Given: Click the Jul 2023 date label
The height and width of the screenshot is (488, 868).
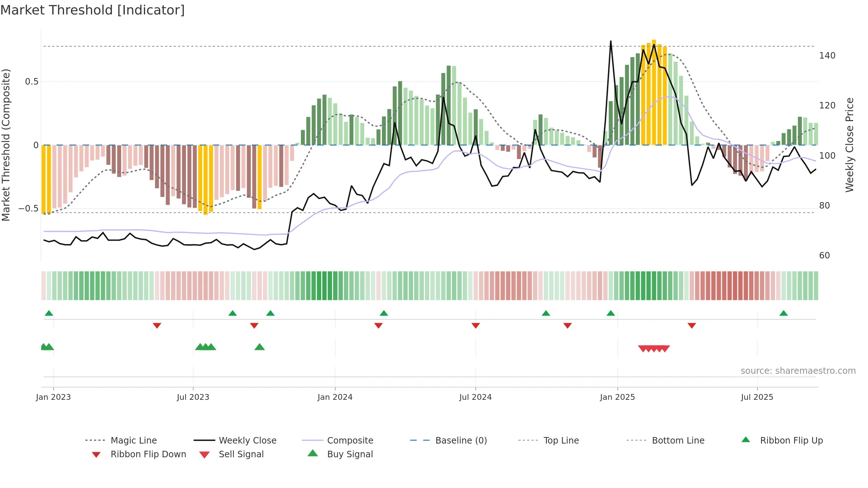Looking at the screenshot, I should [x=193, y=397].
